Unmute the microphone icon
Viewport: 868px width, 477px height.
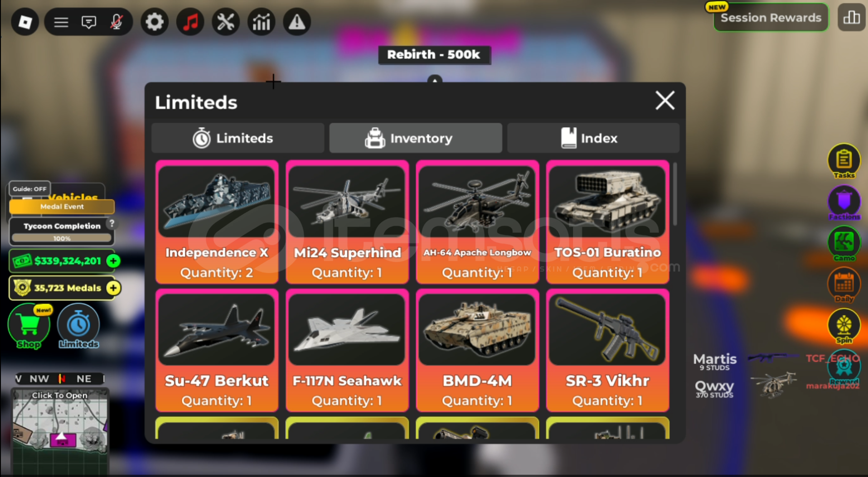[x=116, y=22]
